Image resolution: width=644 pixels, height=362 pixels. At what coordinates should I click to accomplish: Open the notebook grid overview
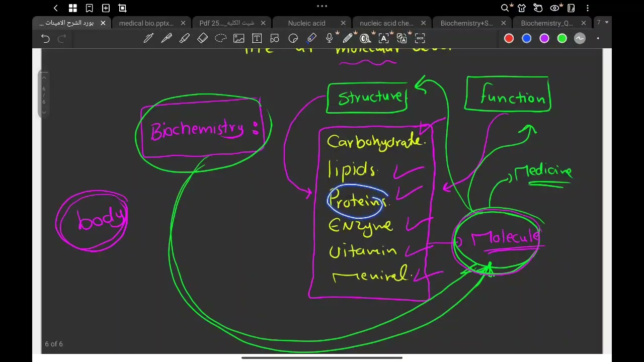tap(73, 8)
